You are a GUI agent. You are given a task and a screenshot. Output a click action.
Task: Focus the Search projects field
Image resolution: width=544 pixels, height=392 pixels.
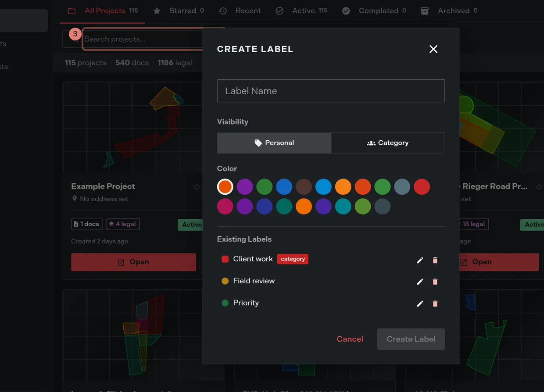pyautogui.click(x=143, y=39)
